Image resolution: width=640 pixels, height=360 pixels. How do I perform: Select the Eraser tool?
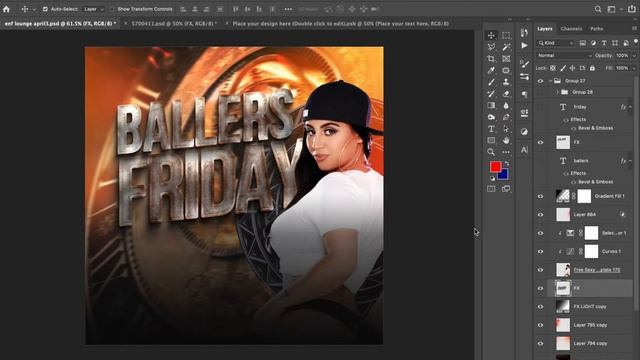point(506,94)
